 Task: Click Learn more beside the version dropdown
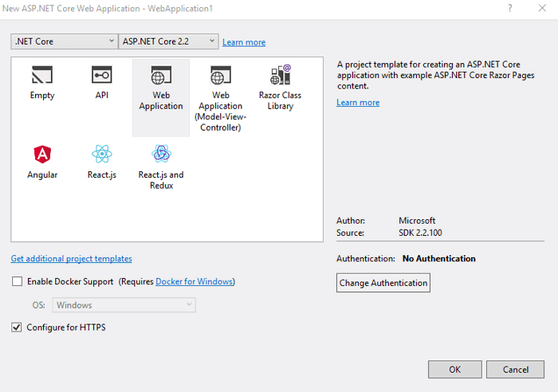click(x=244, y=42)
